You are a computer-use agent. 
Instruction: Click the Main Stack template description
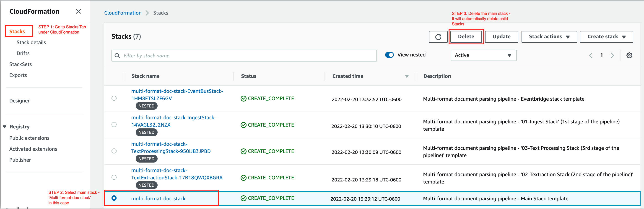[496, 199]
